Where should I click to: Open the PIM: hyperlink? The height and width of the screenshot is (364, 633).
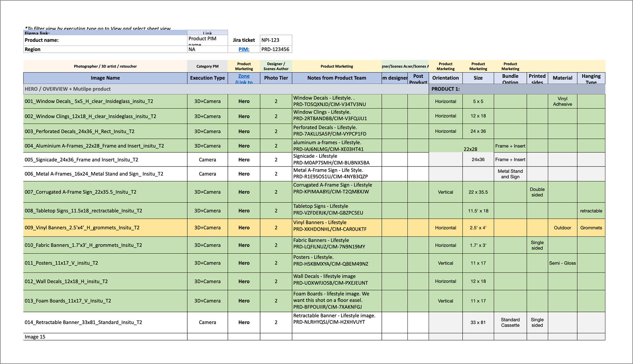244,49
